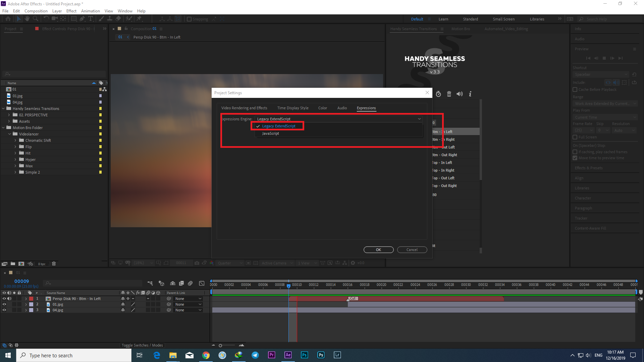Select the Rotation tool

coord(46,19)
